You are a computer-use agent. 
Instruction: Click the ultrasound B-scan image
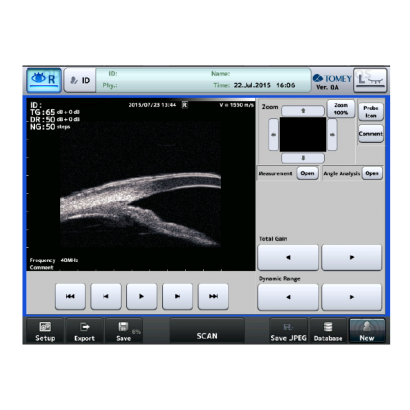point(140,184)
